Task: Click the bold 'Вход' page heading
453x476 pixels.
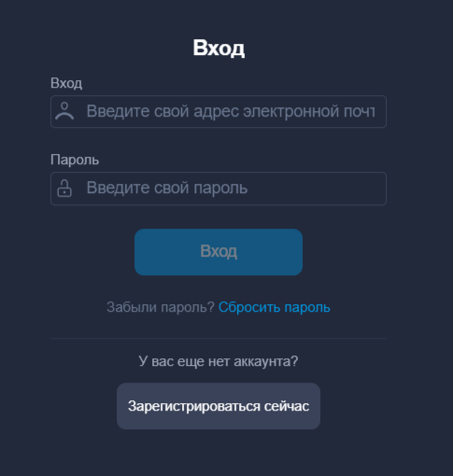Action: [x=219, y=49]
